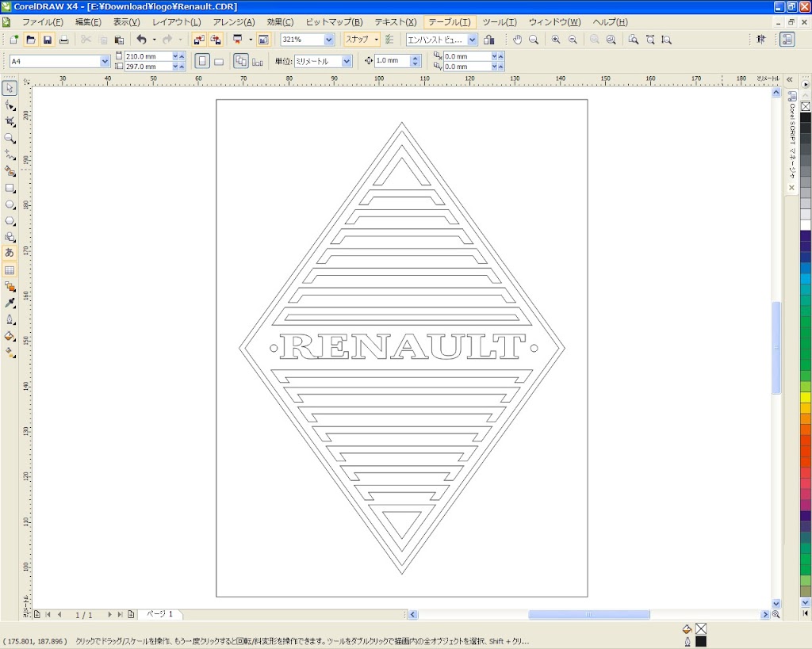
Task: Open the A4 paper size dropdown
Action: coord(105,61)
